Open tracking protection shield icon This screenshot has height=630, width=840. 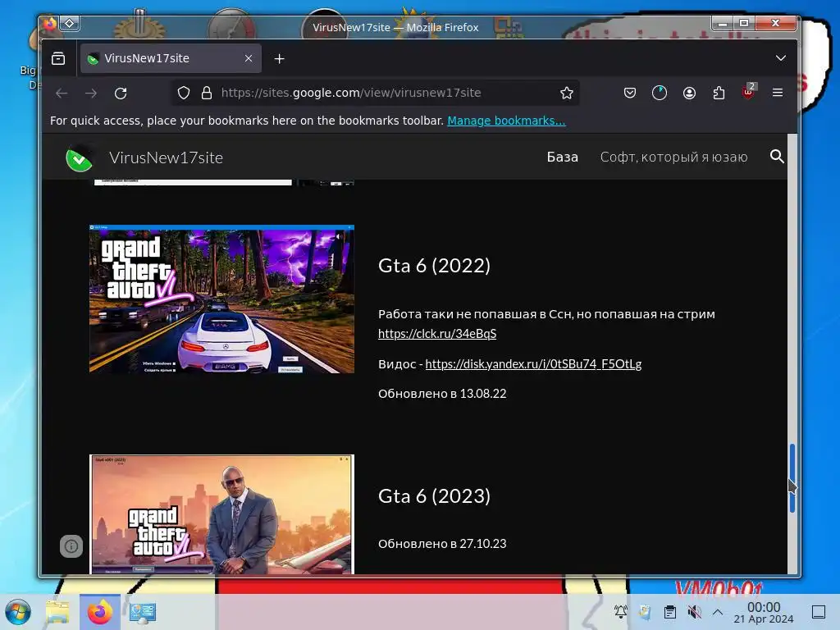pos(184,93)
